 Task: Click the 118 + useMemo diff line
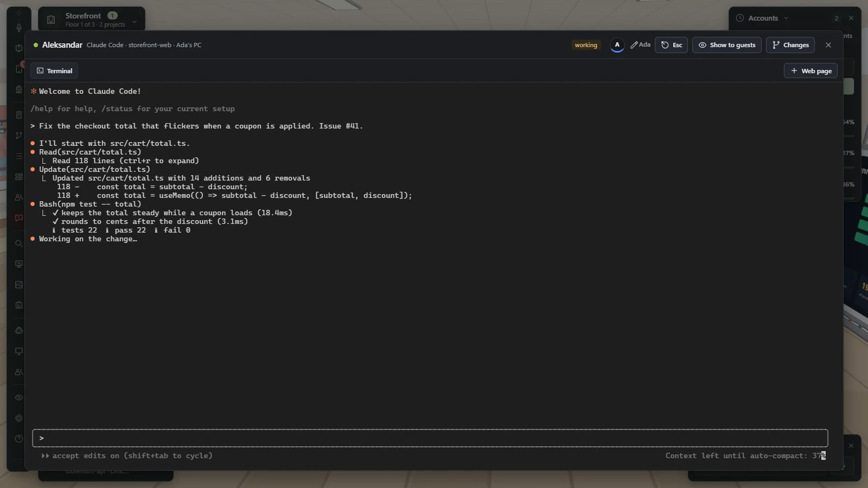click(234, 196)
